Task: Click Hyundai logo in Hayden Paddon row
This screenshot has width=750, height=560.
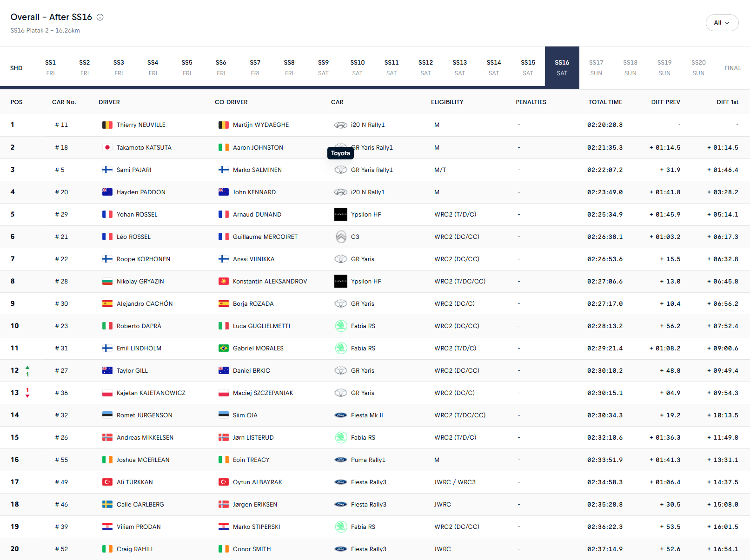Action: tap(341, 192)
